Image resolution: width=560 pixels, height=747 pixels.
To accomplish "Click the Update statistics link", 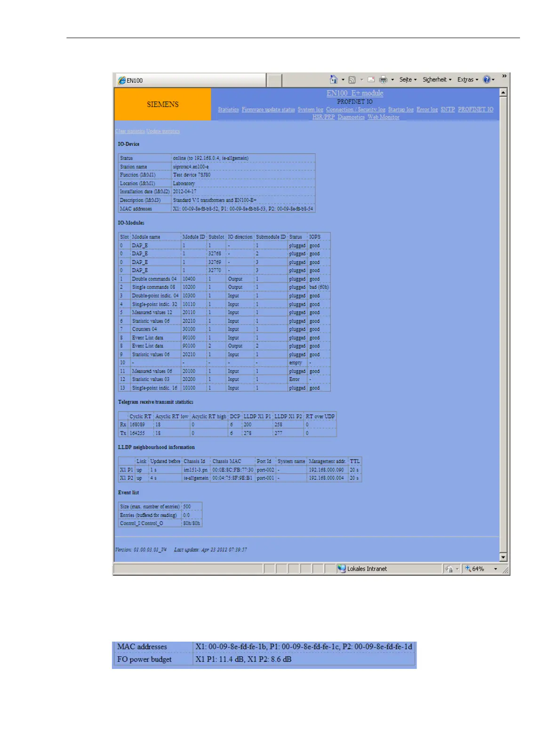I will [x=163, y=131].
